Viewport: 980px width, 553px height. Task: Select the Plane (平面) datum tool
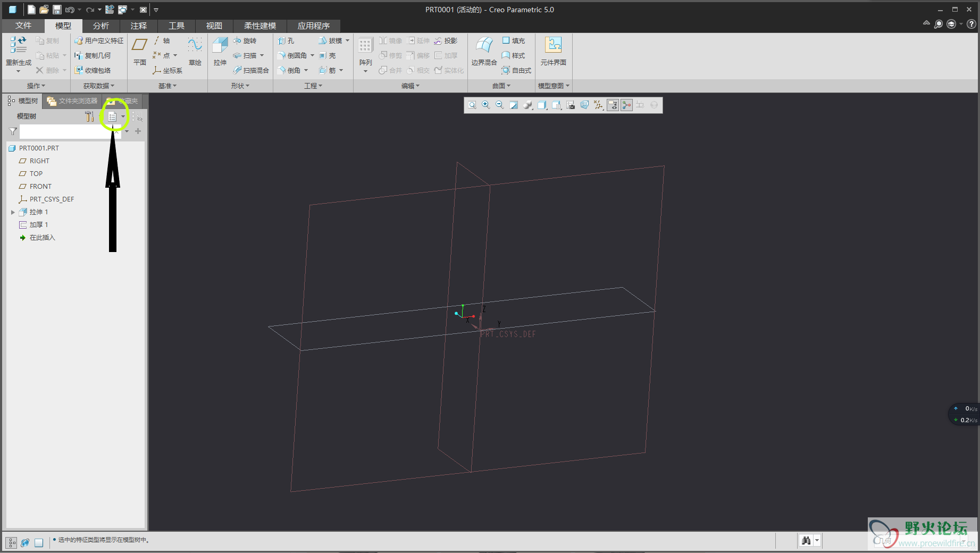[139, 52]
